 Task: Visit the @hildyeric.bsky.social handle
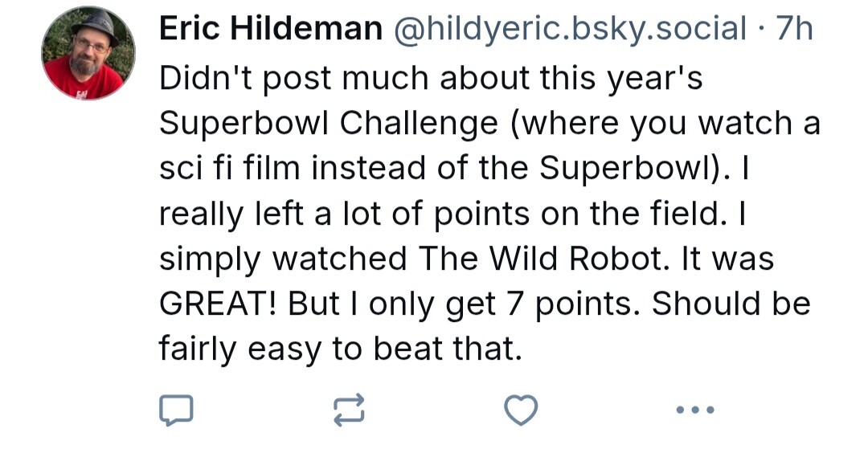(570, 30)
